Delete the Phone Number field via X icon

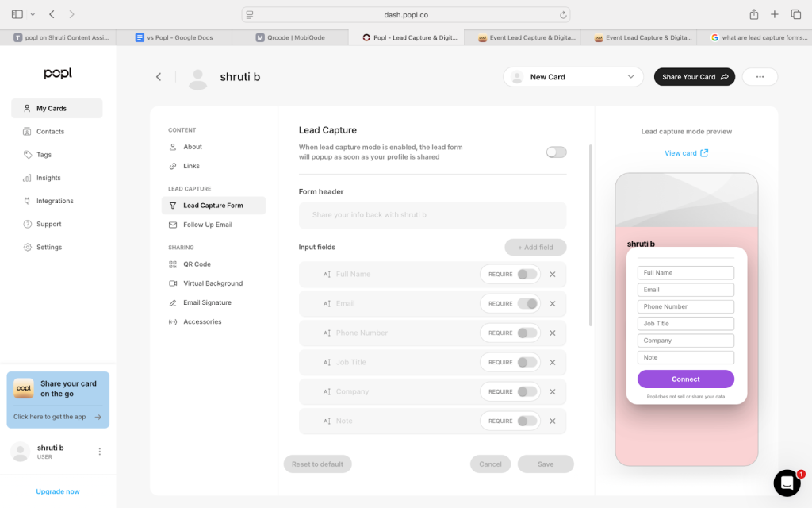(x=553, y=333)
